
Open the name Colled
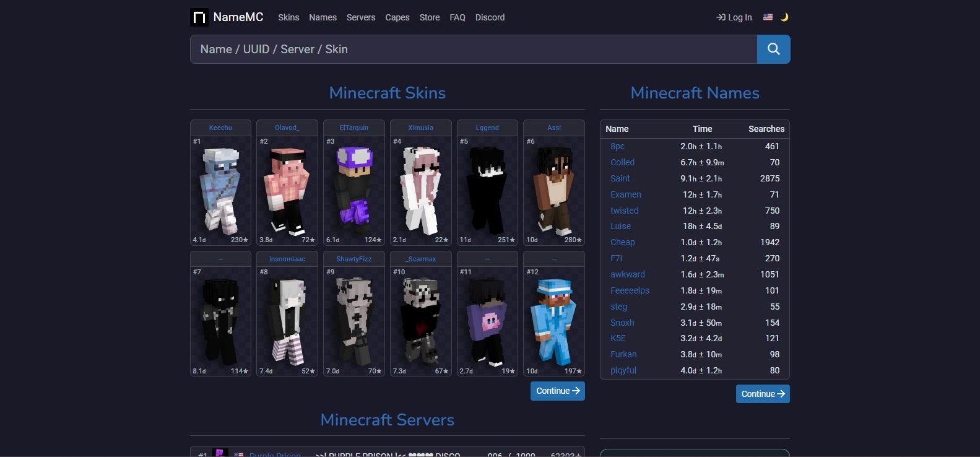[622, 162]
